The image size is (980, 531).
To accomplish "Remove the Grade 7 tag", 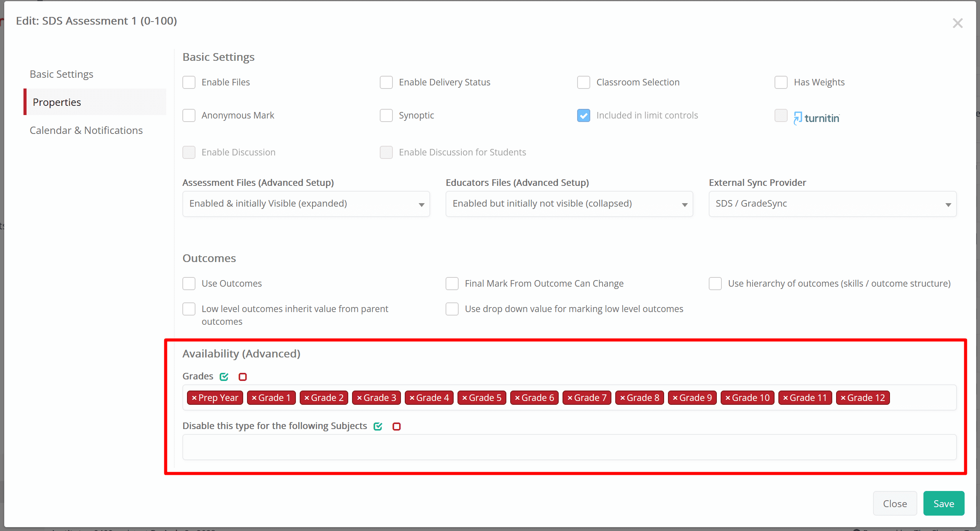I will (x=570, y=398).
